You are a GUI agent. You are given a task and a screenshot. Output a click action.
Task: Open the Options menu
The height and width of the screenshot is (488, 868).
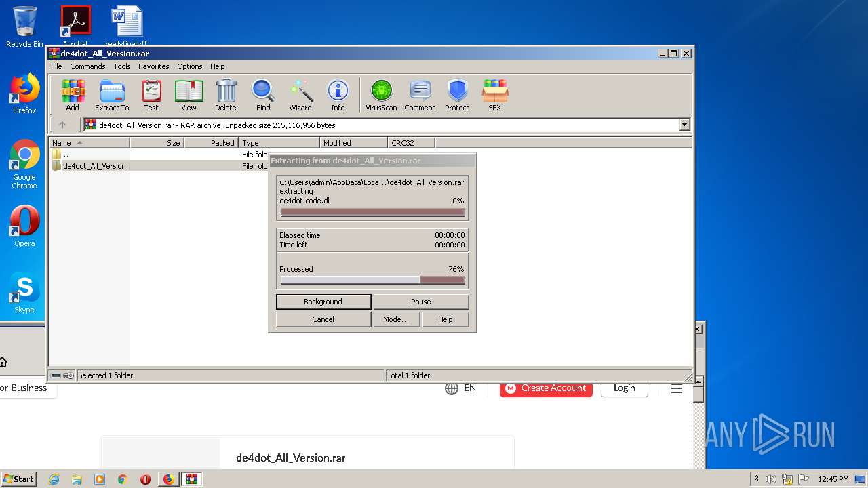(x=190, y=66)
